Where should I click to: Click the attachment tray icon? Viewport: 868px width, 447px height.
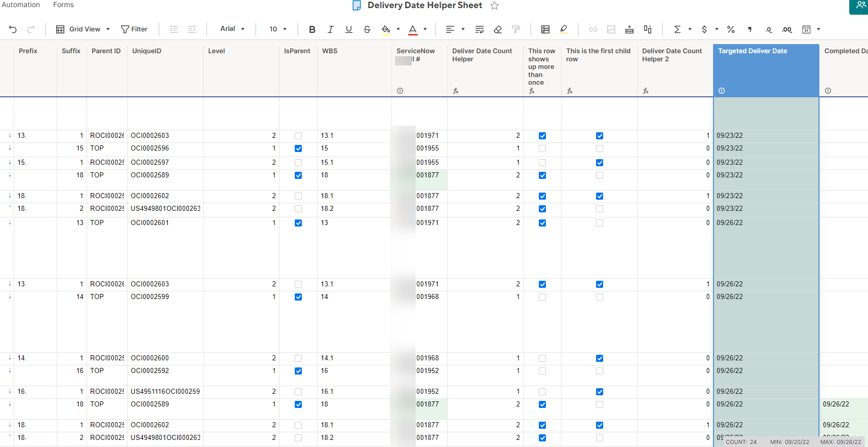point(629,29)
